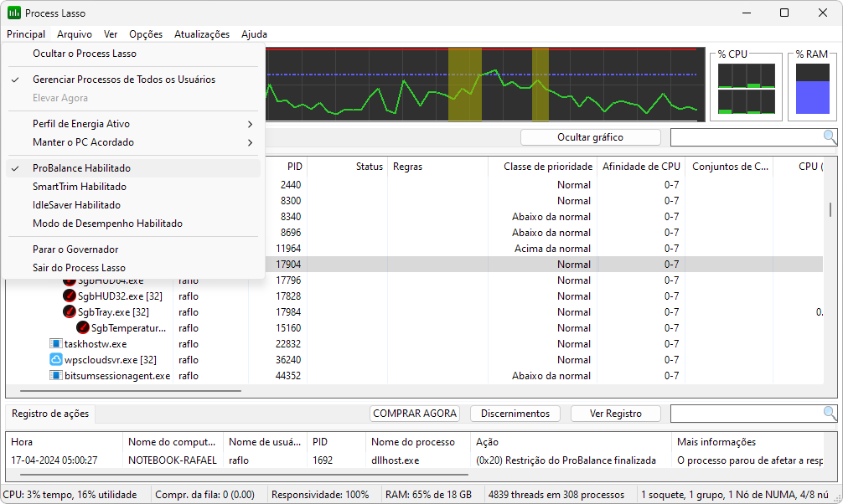843x504 pixels.
Task: Click PID 36240 cell
Action: 287,359
